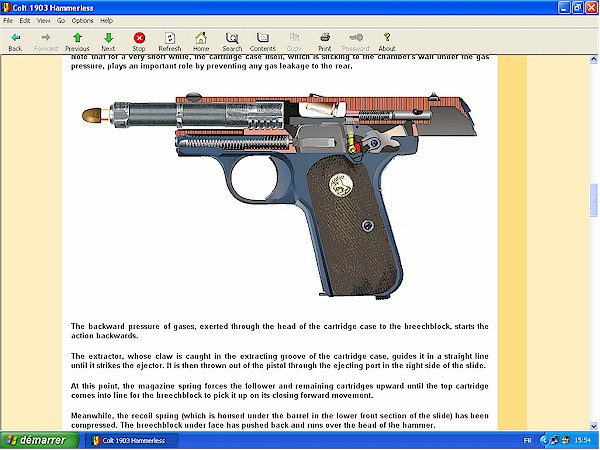This screenshot has height=450, width=600.
Task: Click the Forward arrow button
Action: coord(46,42)
